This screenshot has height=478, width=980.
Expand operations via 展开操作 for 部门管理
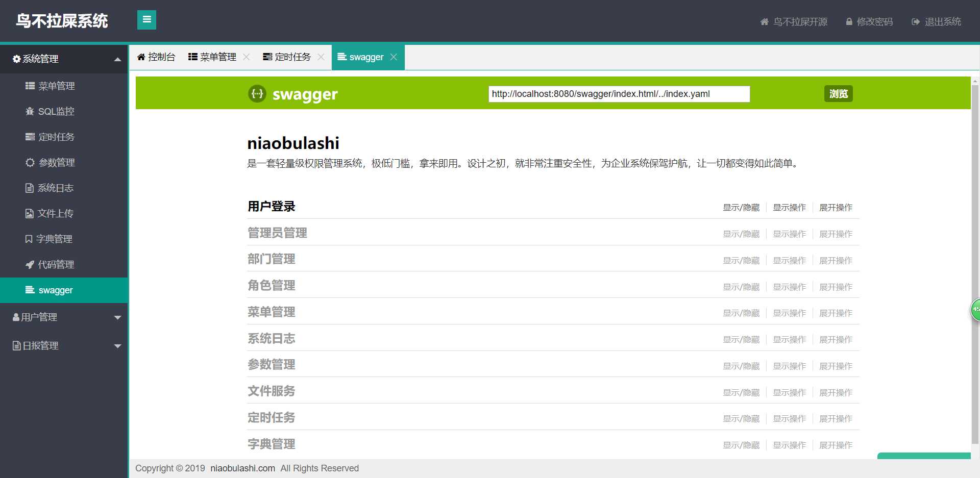(x=836, y=261)
